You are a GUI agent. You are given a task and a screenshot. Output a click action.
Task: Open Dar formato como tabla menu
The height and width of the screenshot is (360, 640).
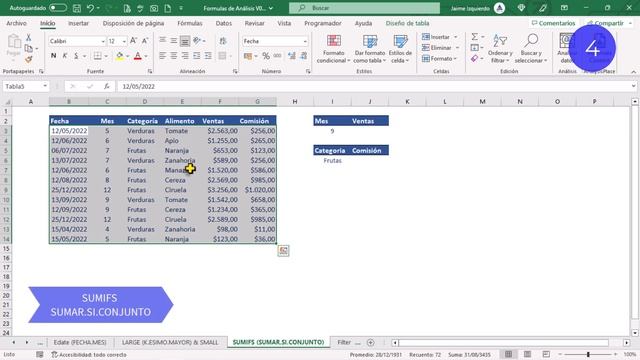tap(369, 49)
